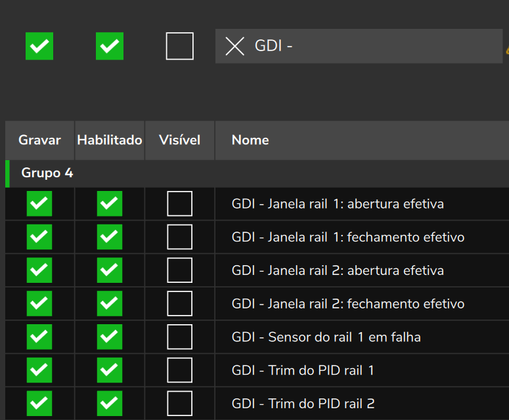Uncheck Habilitado for Trim do PID rail 2
The width and height of the screenshot is (509, 420).
[x=110, y=404]
